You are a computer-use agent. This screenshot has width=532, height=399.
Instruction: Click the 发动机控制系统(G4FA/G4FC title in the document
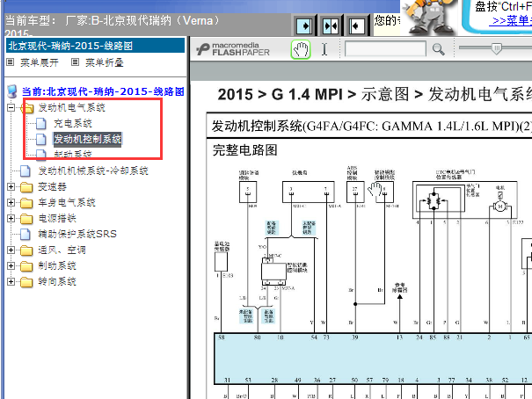tap(371, 127)
